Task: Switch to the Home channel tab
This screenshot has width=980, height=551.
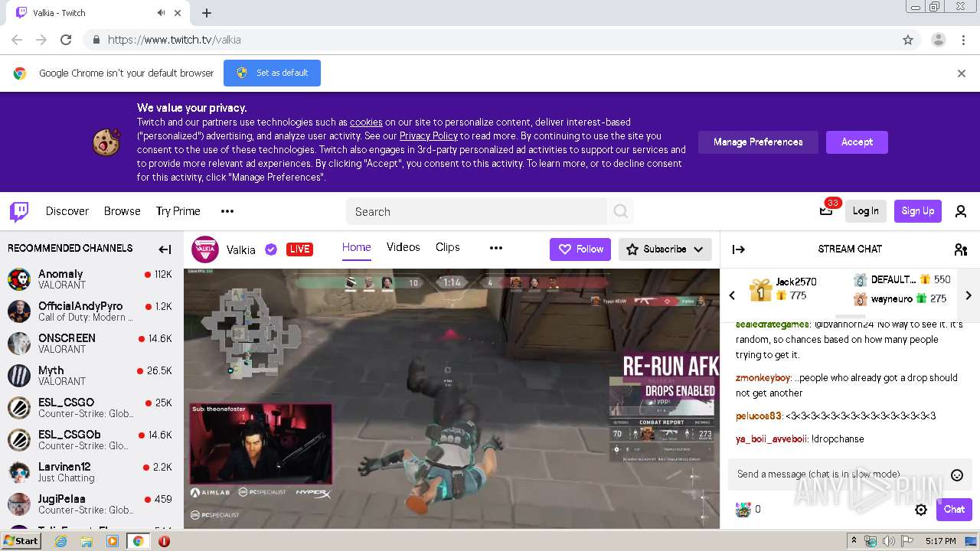Action: (x=356, y=247)
